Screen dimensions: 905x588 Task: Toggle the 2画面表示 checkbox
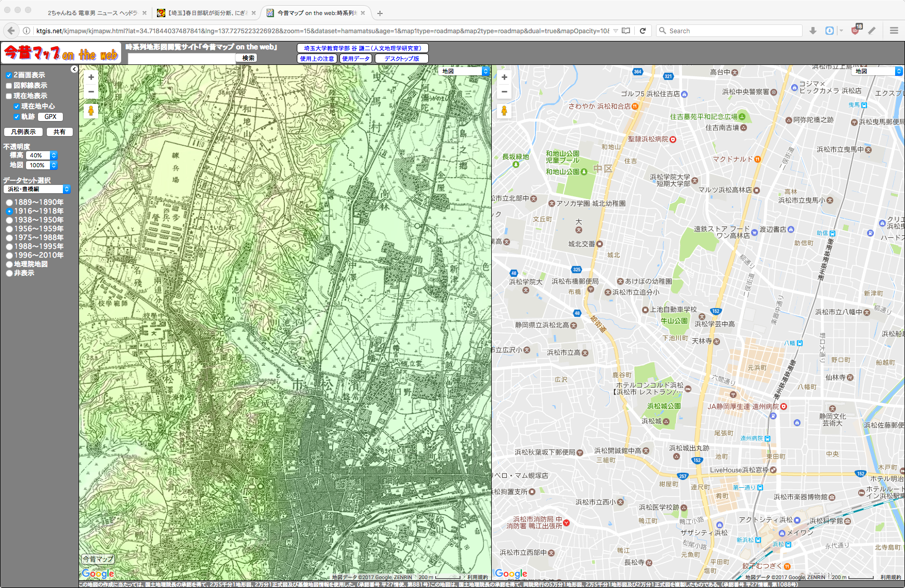coord(9,75)
